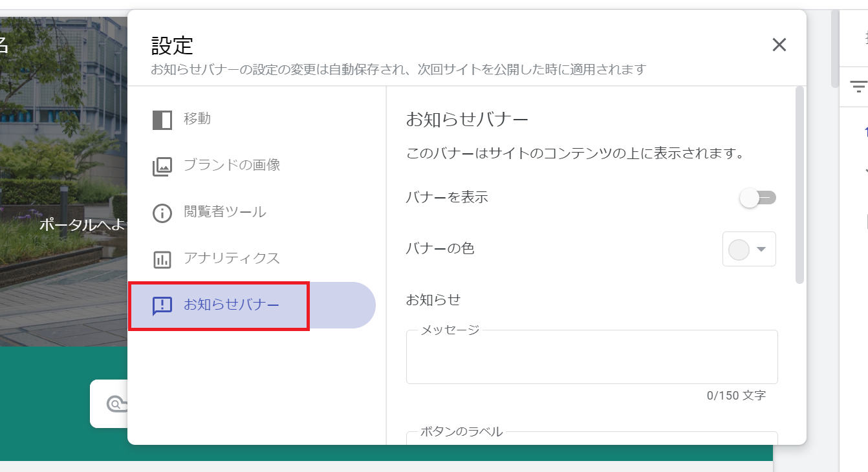
Task: Select the 移動 settings tab
Action: (x=197, y=119)
